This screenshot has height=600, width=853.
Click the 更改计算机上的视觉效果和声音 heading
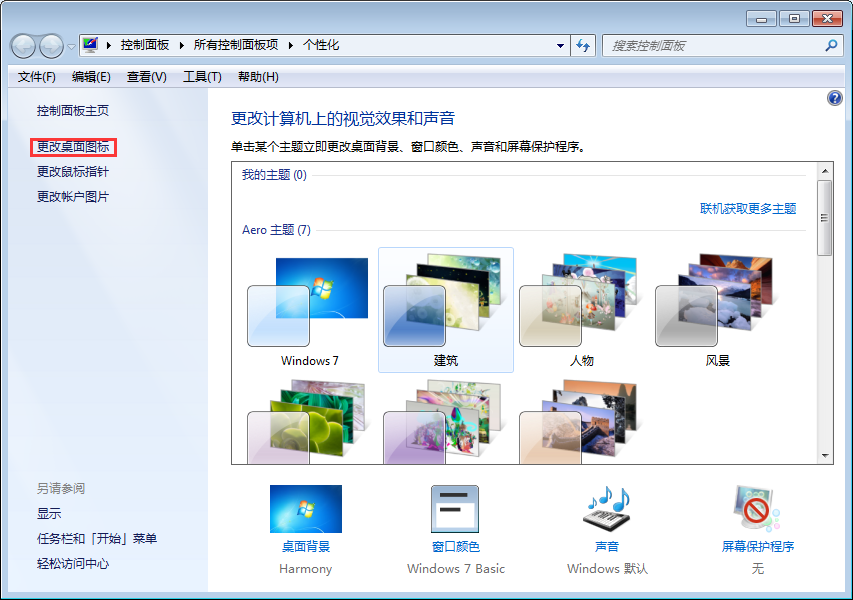(x=343, y=119)
